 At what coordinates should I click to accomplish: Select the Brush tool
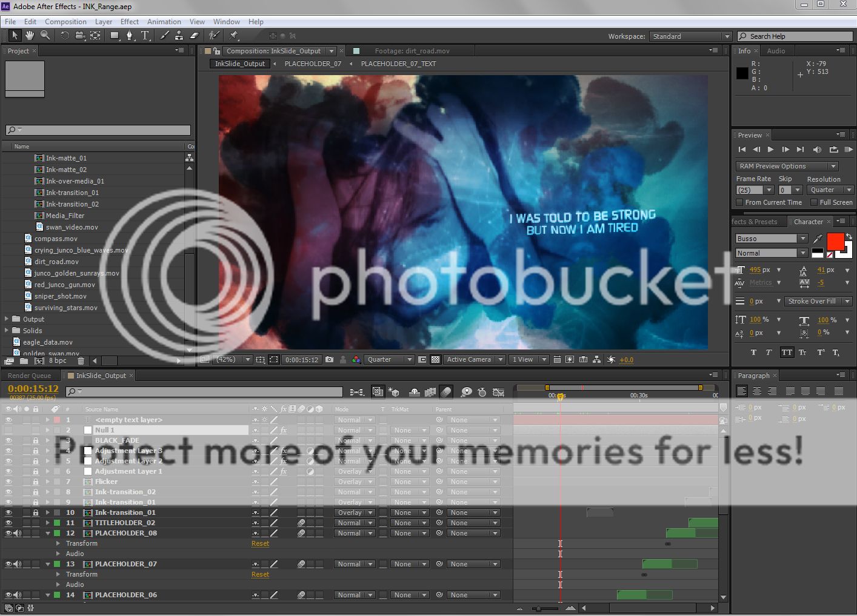[x=164, y=36]
